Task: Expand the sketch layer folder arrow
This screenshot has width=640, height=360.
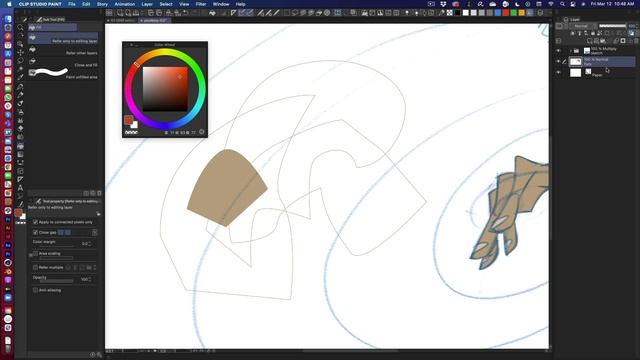Action: (571, 51)
